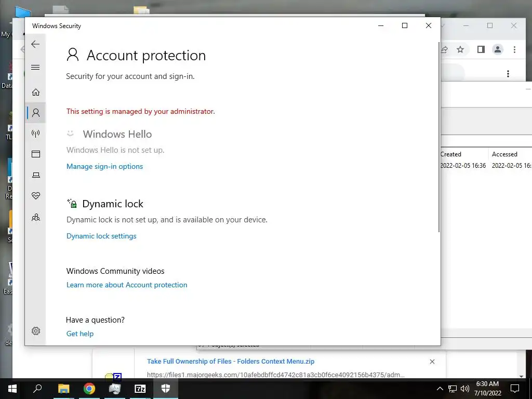Select Windows Security shield taskbar icon
532x399 pixels.
[x=166, y=389]
